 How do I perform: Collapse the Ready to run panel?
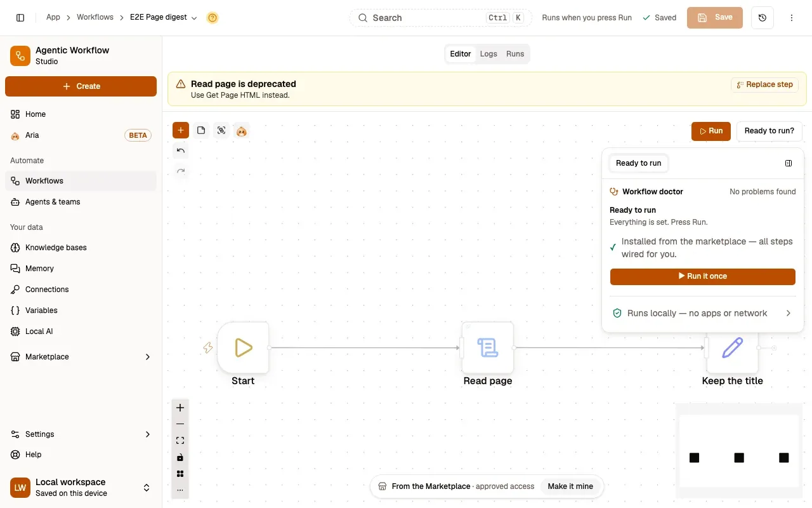pos(789,163)
